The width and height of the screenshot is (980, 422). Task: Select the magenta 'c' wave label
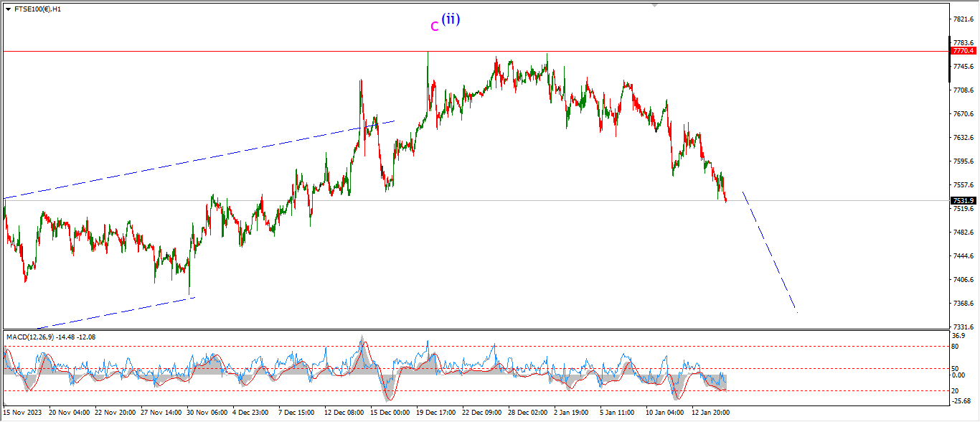coord(434,27)
